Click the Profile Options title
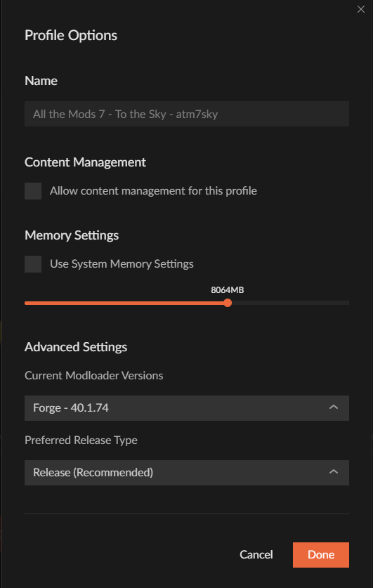The height and width of the screenshot is (588, 373). point(71,35)
